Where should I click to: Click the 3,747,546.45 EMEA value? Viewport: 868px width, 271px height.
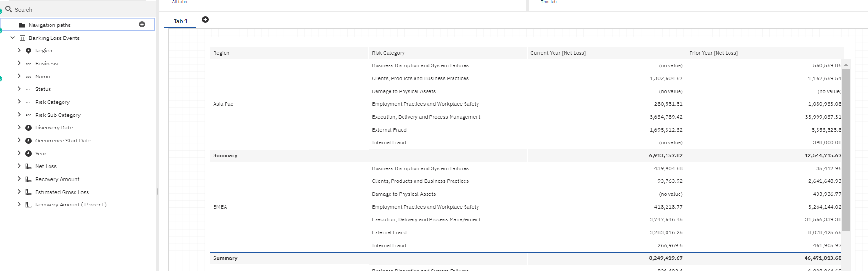click(666, 219)
